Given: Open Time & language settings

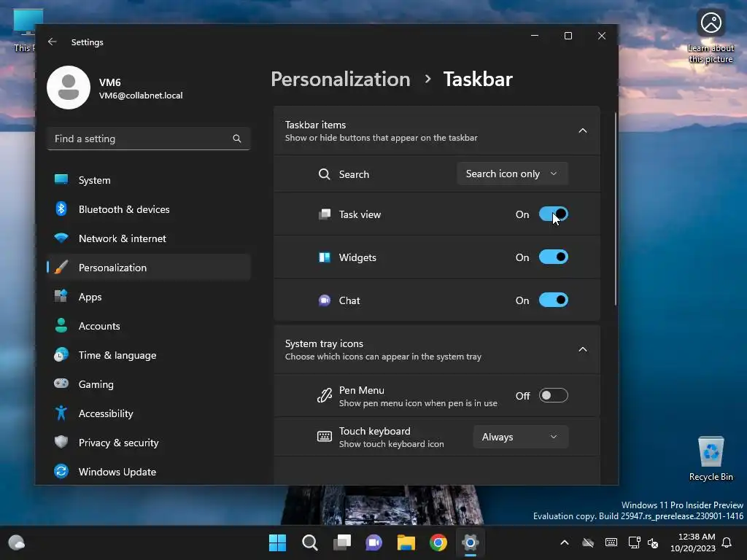Looking at the screenshot, I should coord(149,355).
